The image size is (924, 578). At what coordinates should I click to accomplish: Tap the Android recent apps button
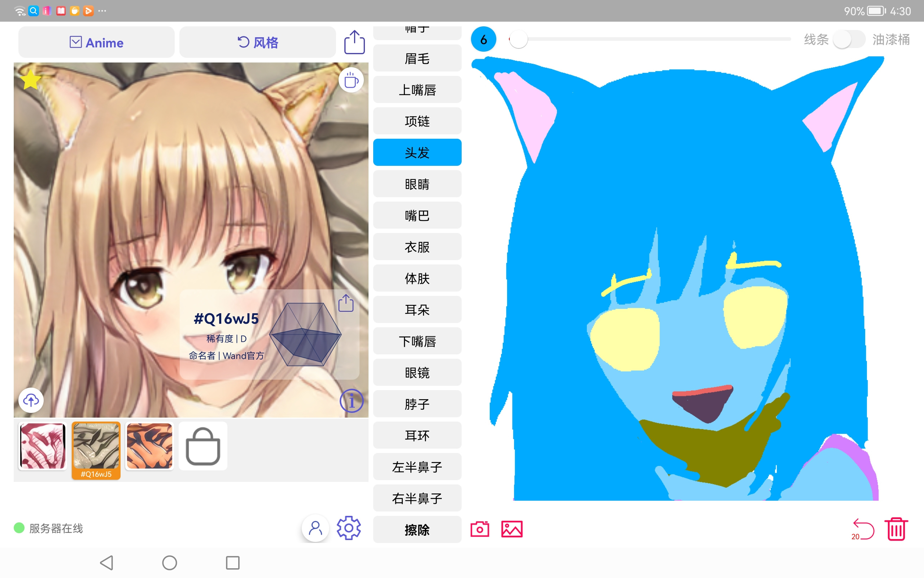(232, 563)
